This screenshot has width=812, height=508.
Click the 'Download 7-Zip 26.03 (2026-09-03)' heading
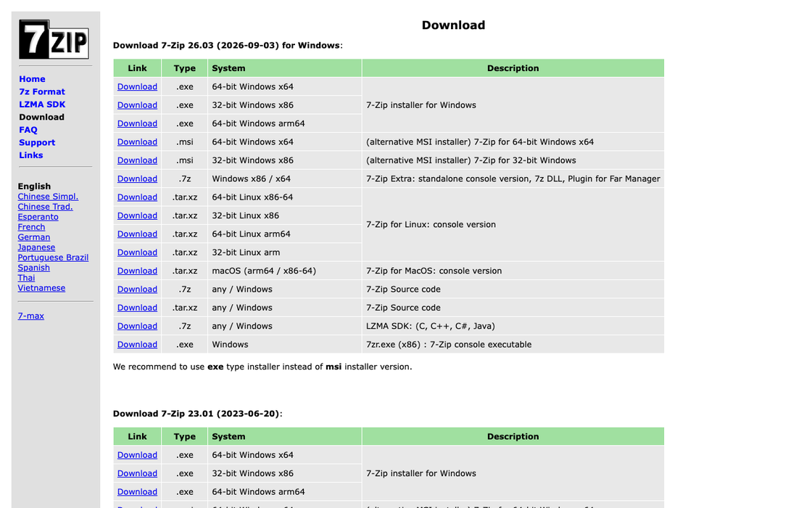pyautogui.click(x=228, y=45)
